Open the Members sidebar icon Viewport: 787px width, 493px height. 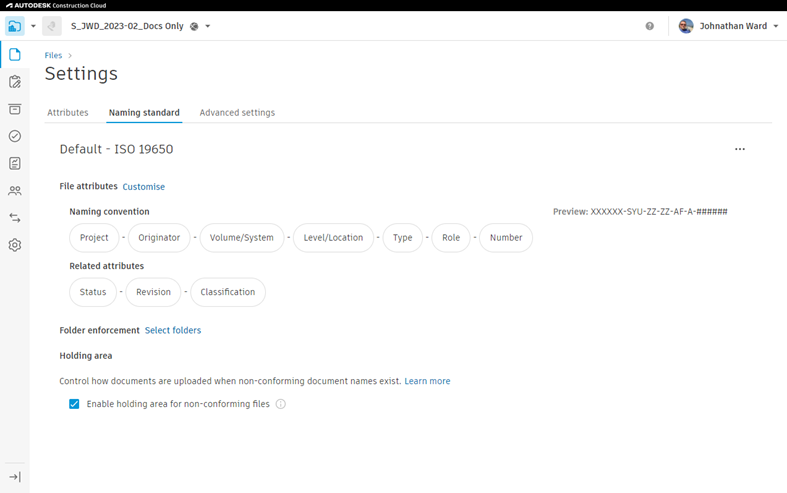15,191
